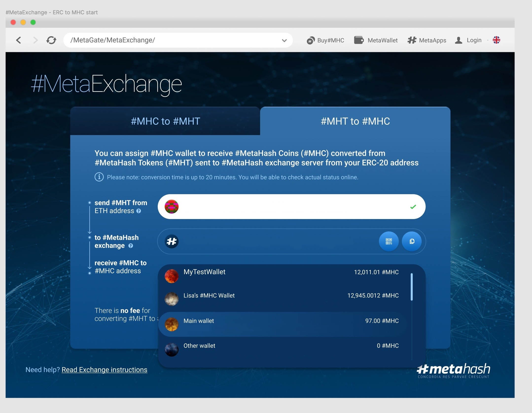The image size is (532, 413).
Task: Click the 12,011.01 #MHC balance
Action: click(x=376, y=272)
